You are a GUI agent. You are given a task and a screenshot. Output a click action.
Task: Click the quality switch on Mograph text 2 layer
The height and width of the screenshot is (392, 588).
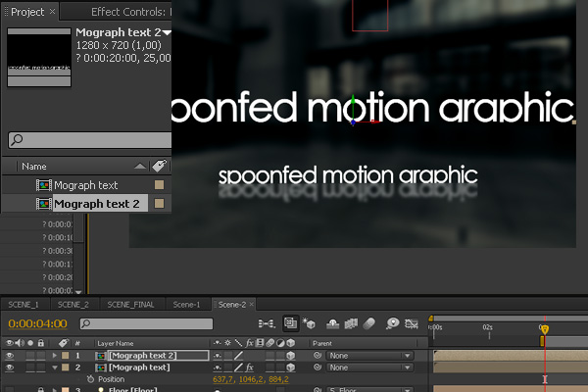pos(238,355)
